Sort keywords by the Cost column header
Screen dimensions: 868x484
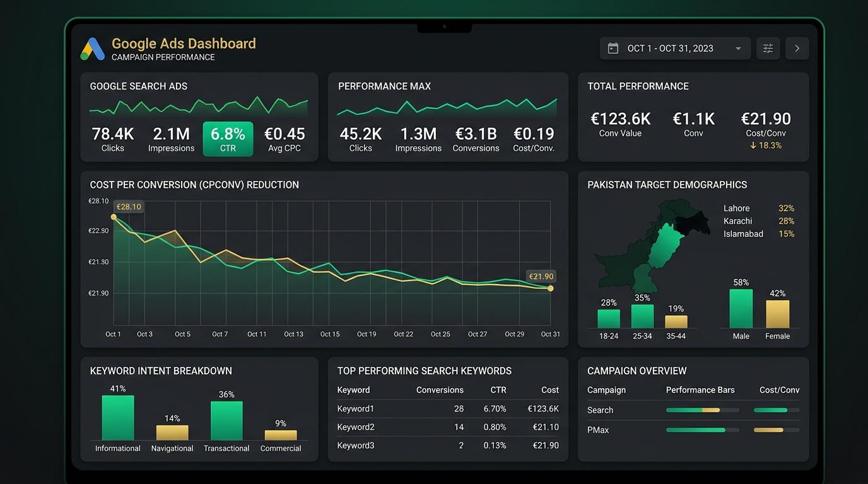pyautogui.click(x=550, y=390)
